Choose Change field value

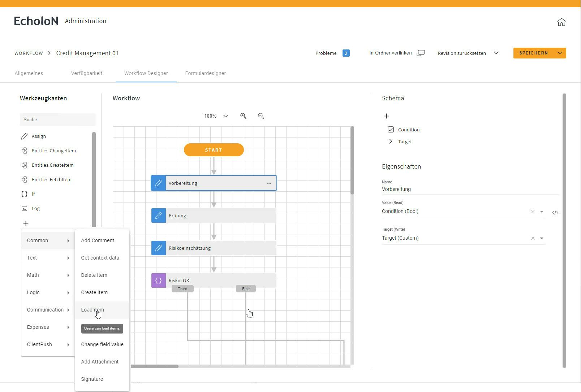click(102, 344)
